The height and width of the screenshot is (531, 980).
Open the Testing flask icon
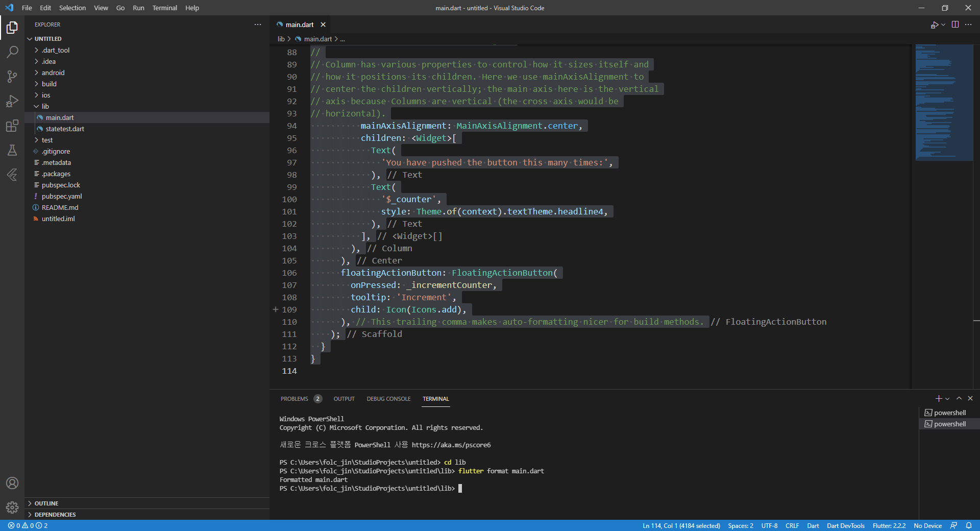click(x=12, y=150)
